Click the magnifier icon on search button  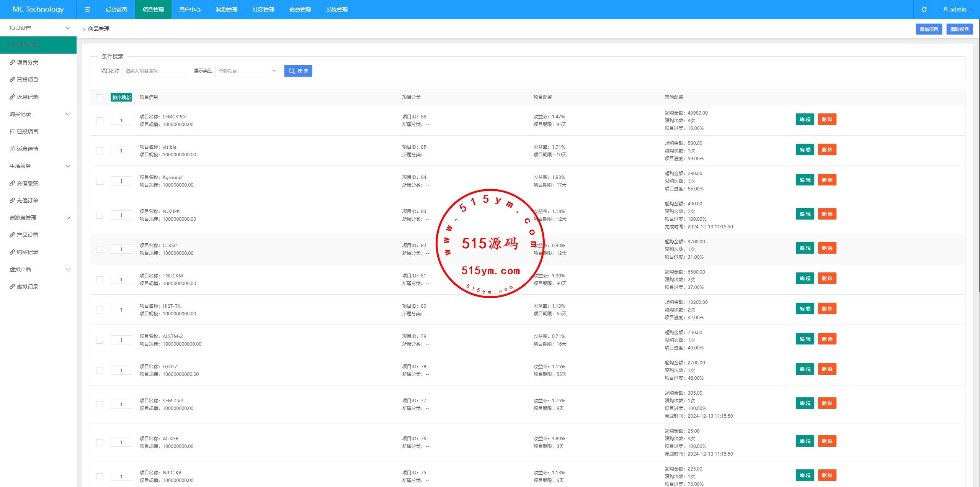pyautogui.click(x=292, y=71)
